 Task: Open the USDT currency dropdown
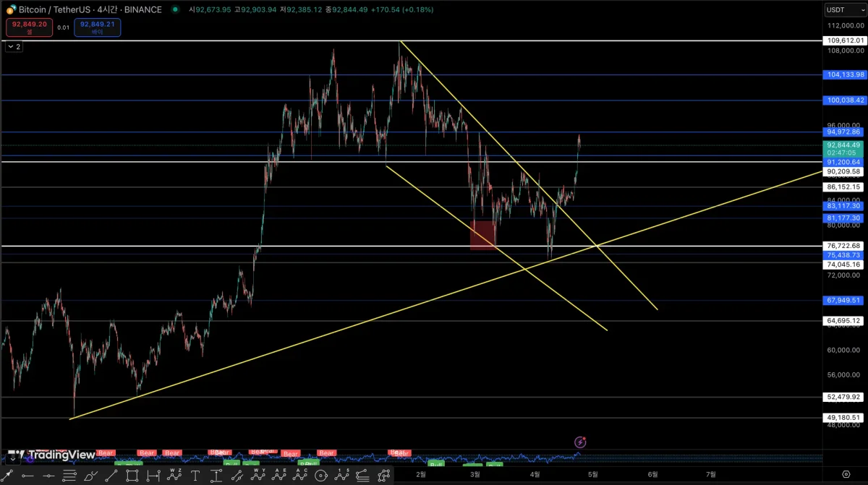click(840, 9)
